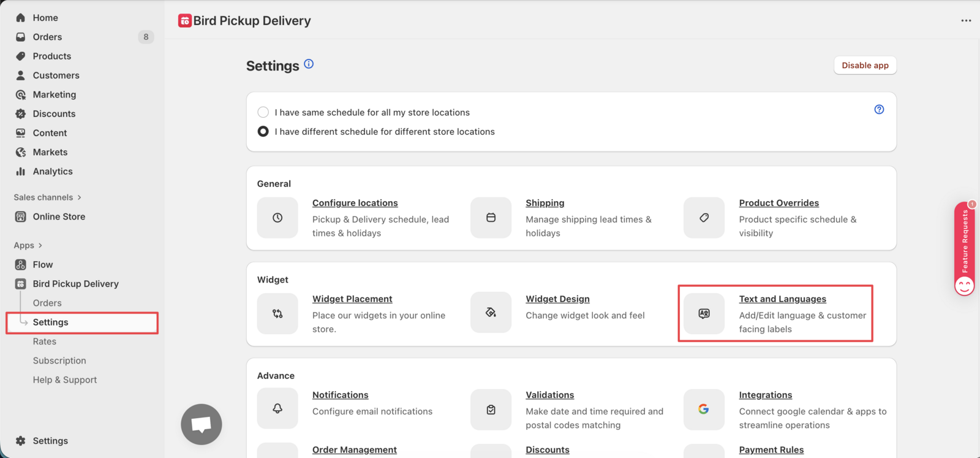
Task: Open the Shipping settings link
Action: 545,203
